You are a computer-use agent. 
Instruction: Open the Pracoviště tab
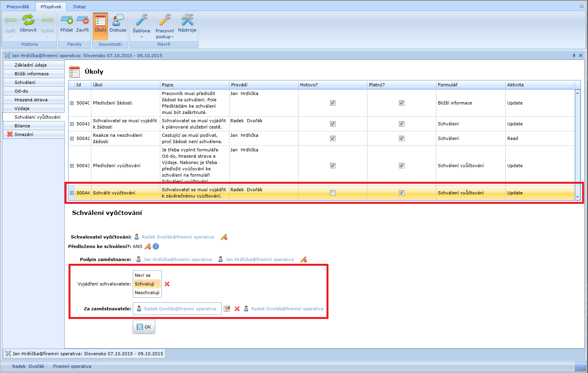[18, 7]
